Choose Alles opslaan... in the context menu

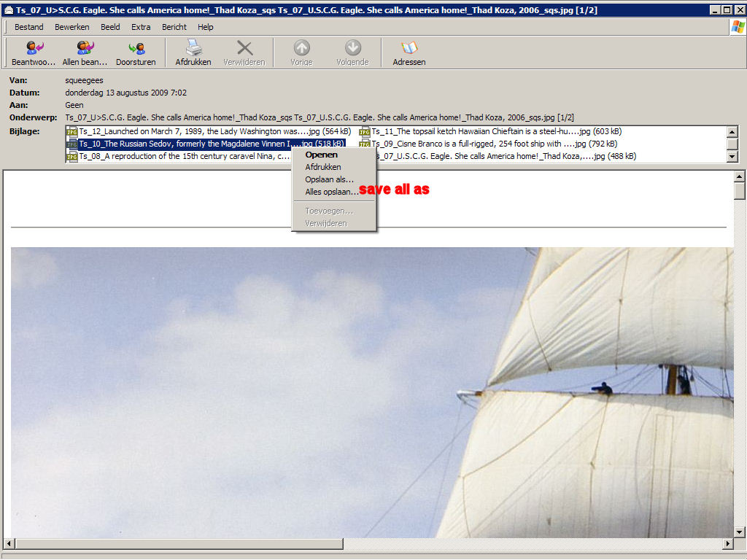tap(333, 192)
